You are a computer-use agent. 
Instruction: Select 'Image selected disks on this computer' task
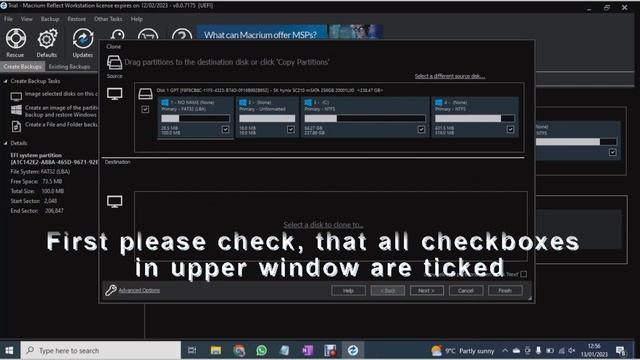point(61,94)
